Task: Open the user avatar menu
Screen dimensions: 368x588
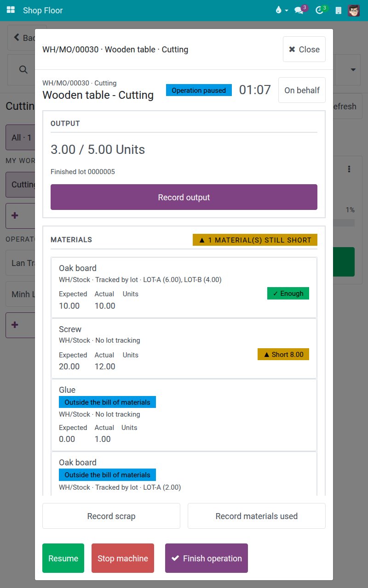Action: 354,10
